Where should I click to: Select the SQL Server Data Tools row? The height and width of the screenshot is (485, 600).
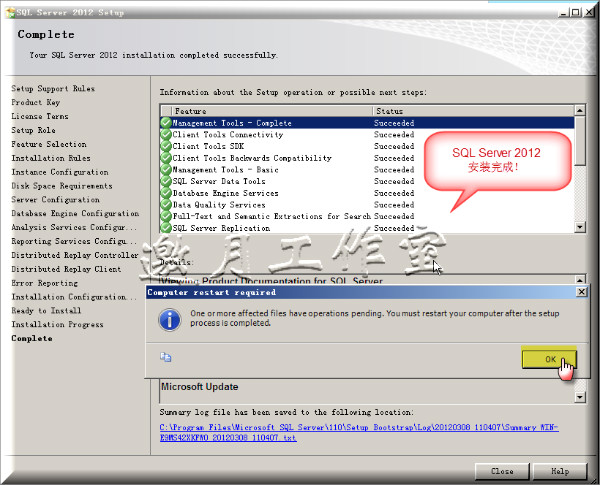pyautogui.click(x=367, y=181)
